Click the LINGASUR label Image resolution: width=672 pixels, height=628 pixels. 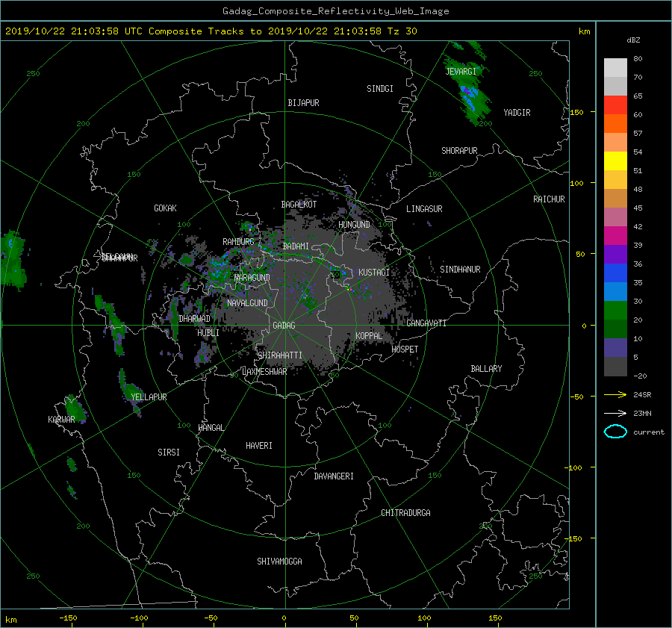[424, 209]
